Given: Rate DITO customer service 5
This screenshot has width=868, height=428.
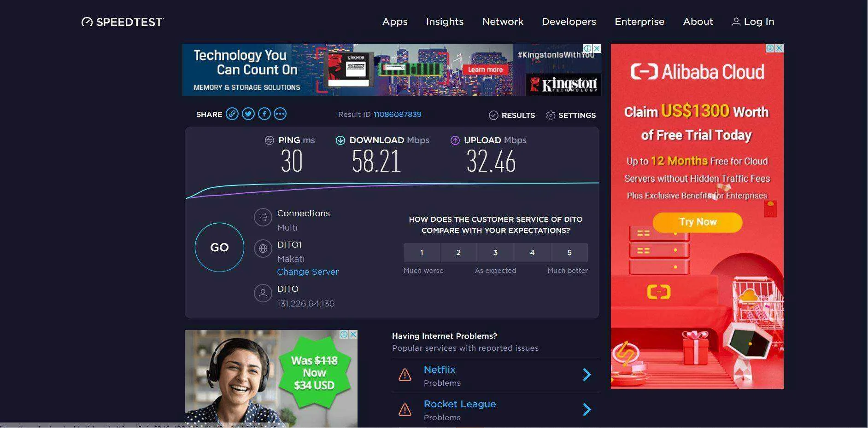Looking at the screenshot, I should [x=569, y=253].
